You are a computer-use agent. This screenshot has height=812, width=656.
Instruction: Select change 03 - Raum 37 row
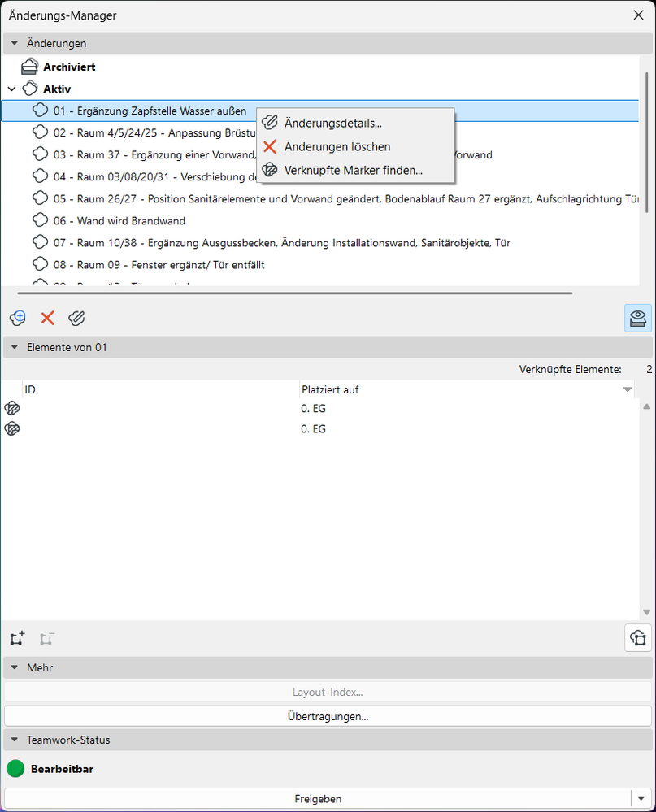pos(320,154)
